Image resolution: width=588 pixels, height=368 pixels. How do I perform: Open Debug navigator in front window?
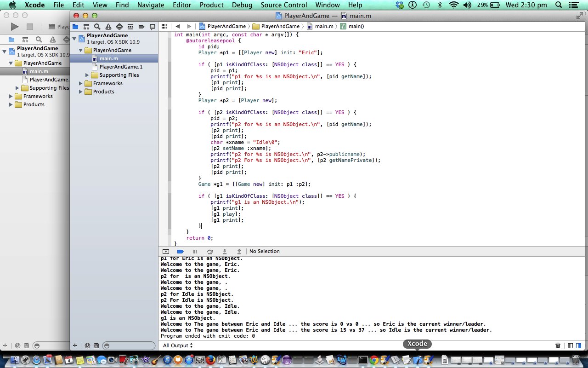(x=130, y=27)
